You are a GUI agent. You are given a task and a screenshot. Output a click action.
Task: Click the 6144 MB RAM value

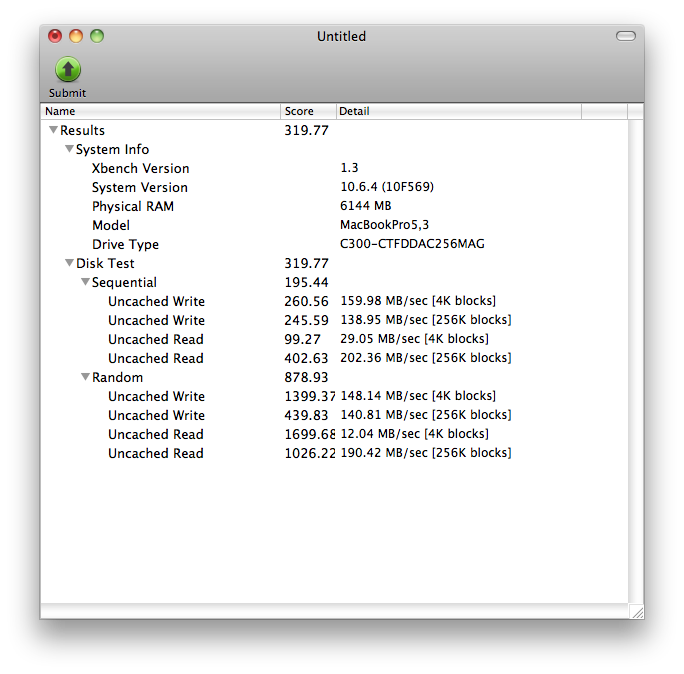coord(366,205)
